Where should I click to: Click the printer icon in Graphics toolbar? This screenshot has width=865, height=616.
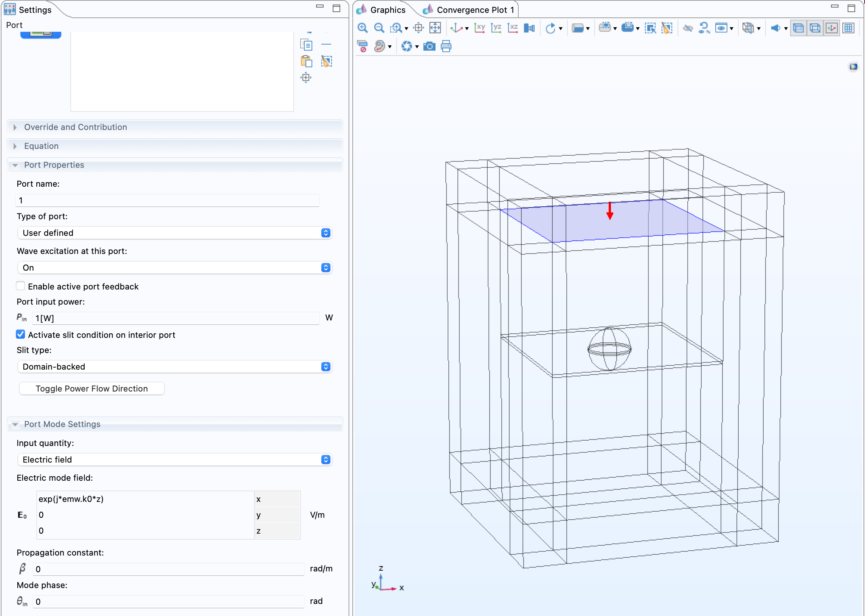coord(446,46)
